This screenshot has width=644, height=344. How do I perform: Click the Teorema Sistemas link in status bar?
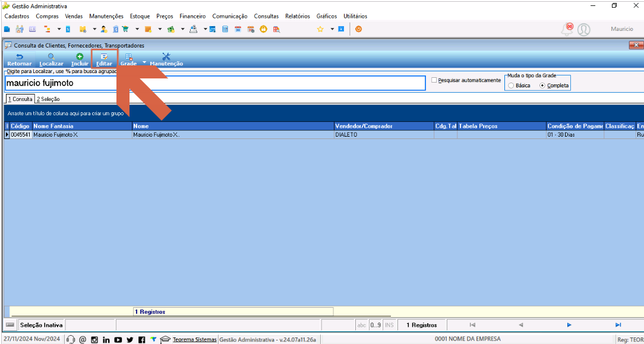pos(194,339)
